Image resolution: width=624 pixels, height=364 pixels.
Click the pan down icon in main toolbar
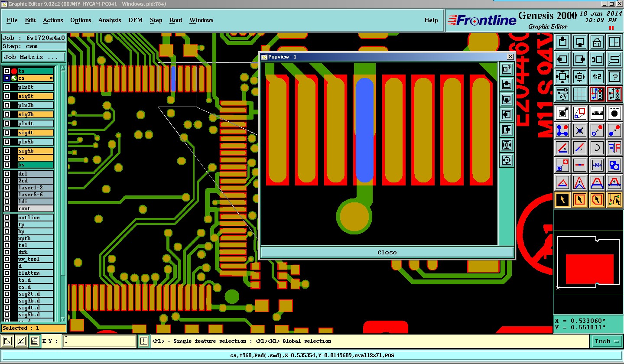(580, 42)
